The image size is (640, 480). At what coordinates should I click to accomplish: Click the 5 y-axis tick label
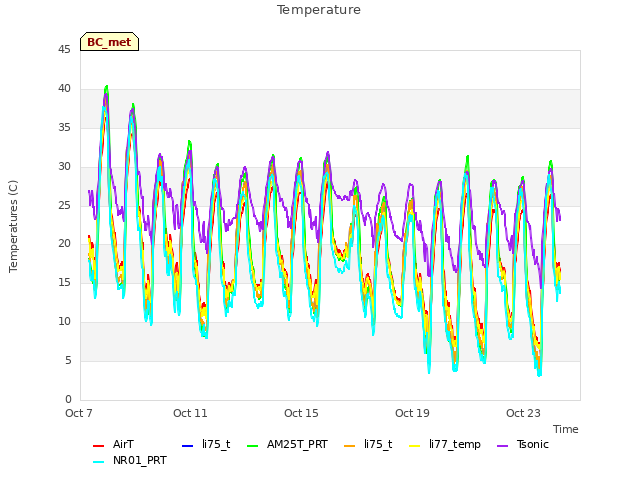(x=68, y=361)
